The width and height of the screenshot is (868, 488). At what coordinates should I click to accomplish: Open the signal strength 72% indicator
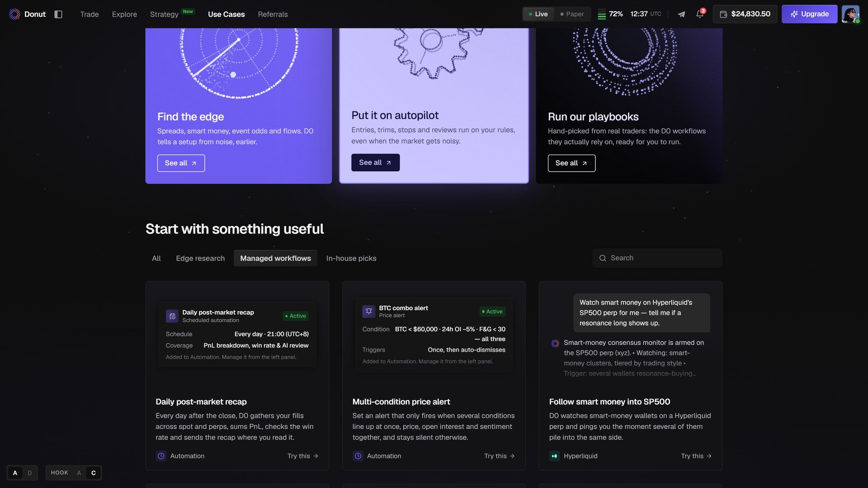610,14
